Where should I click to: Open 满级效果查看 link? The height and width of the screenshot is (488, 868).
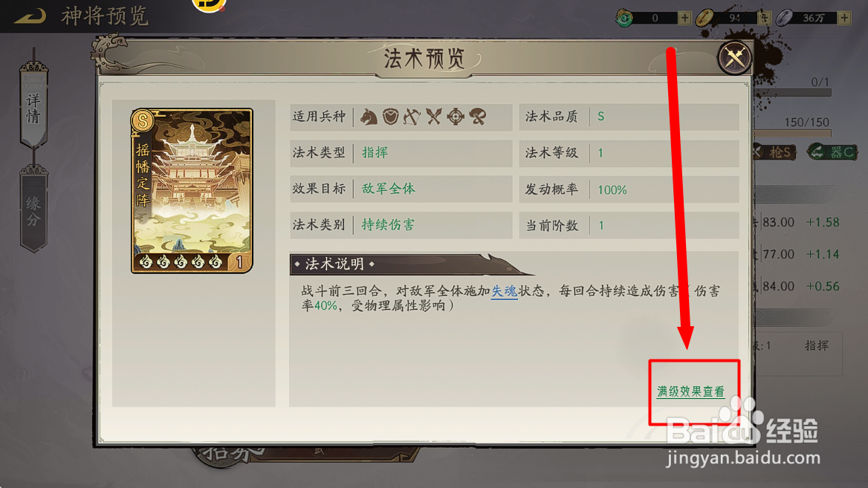(x=690, y=391)
